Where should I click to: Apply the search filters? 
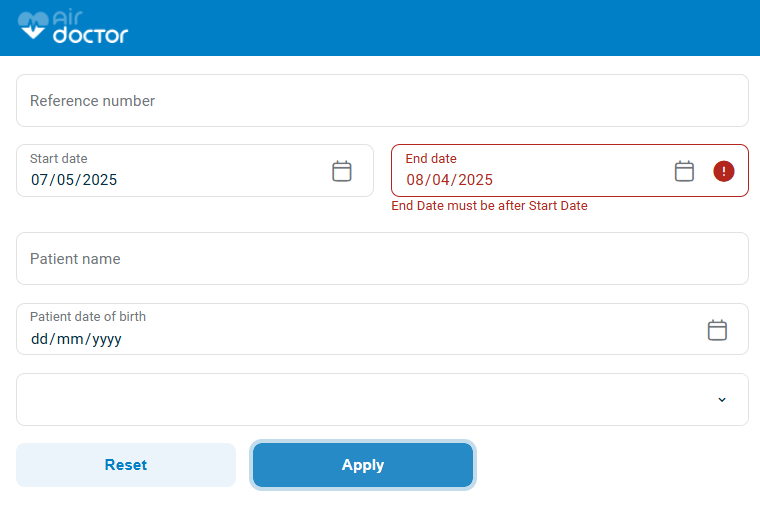[363, 465]
